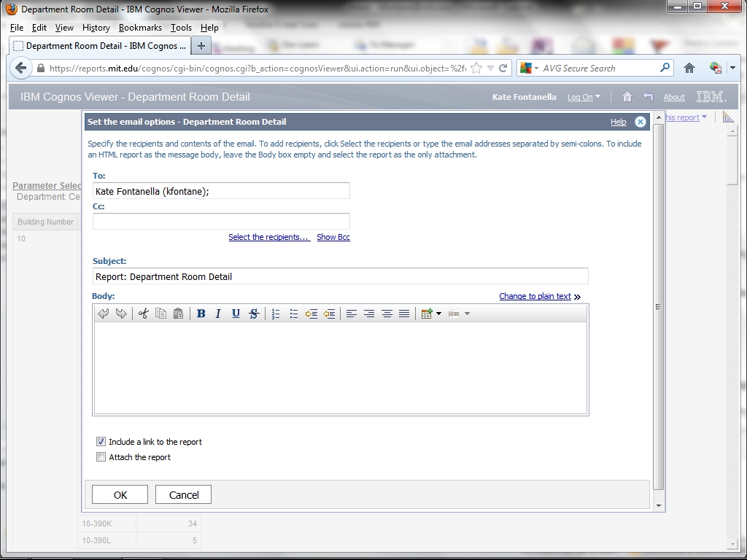Image resolution: width=747 pixels, height=560 pixels.
Task: Open the Bookmarks menu
Action: point(140,28)
